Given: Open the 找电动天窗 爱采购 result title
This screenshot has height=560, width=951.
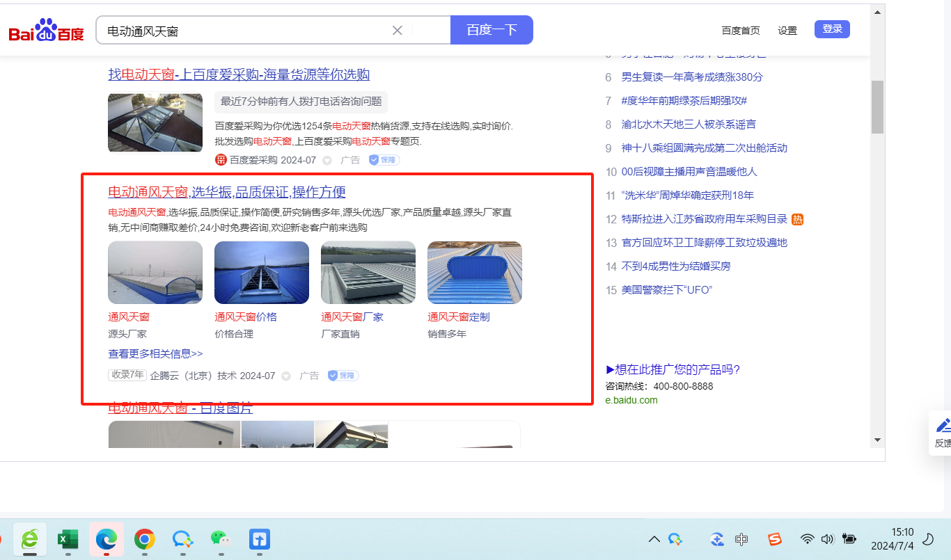Looking at the screenshot, I should point(239,74).
